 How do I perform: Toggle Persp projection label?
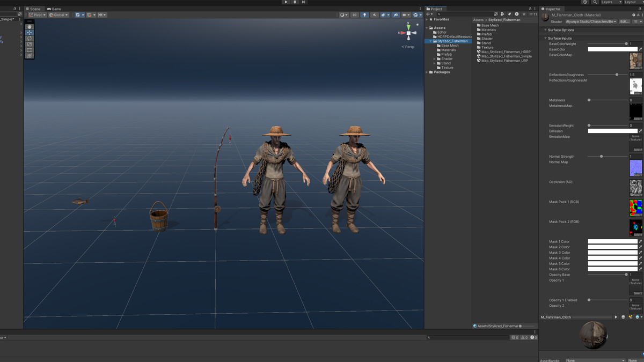click(408, 47)
